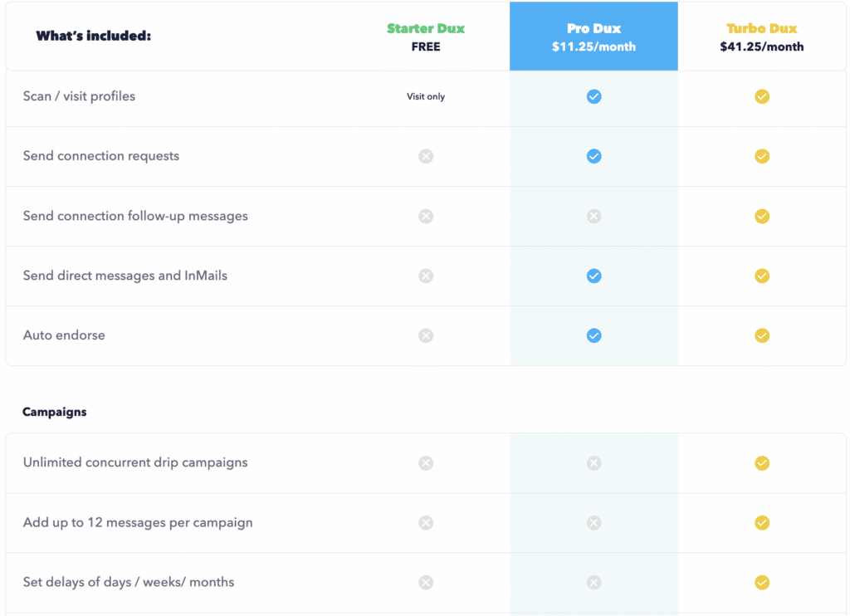Screen dimensions: 850x616
Task: Select the Pro Dux $11.25/month plan header
Action: click(594, 37)
